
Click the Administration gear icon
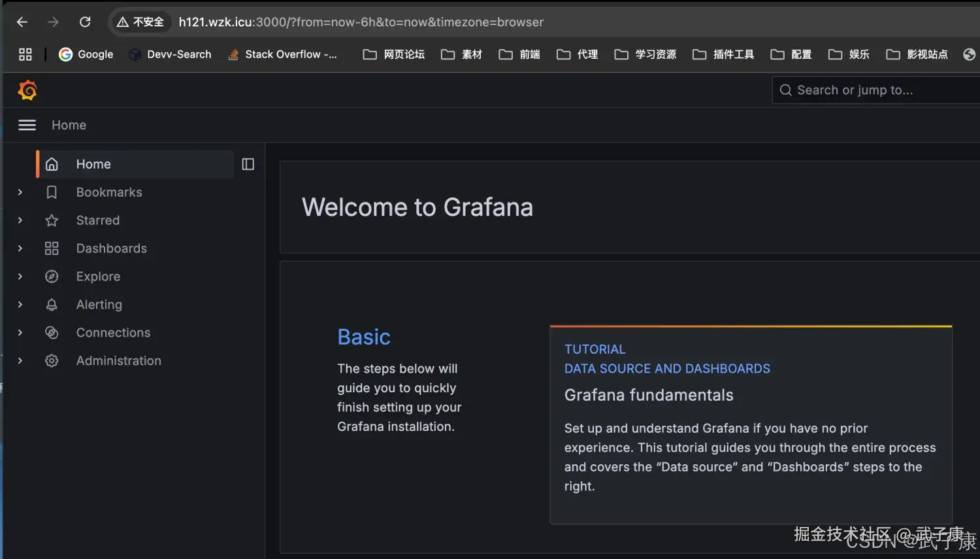click(52, 360)
